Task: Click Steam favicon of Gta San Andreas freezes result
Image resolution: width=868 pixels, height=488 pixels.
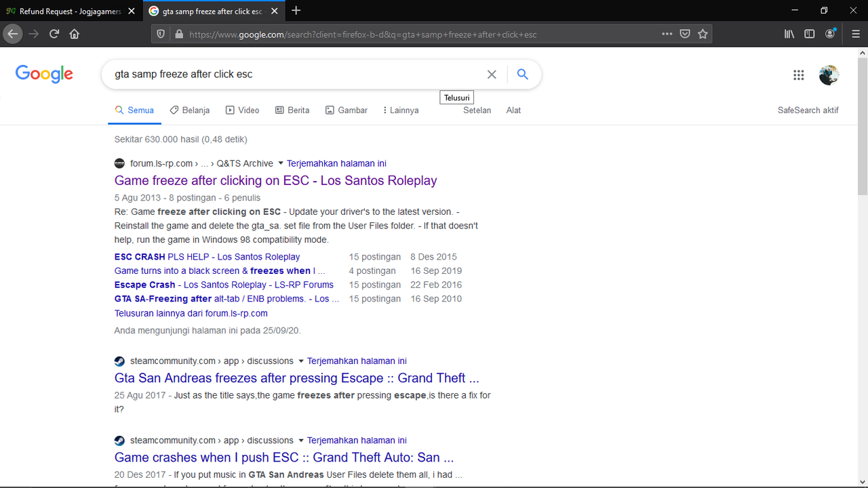Action: pyautogui.click(x=119, y=361)
